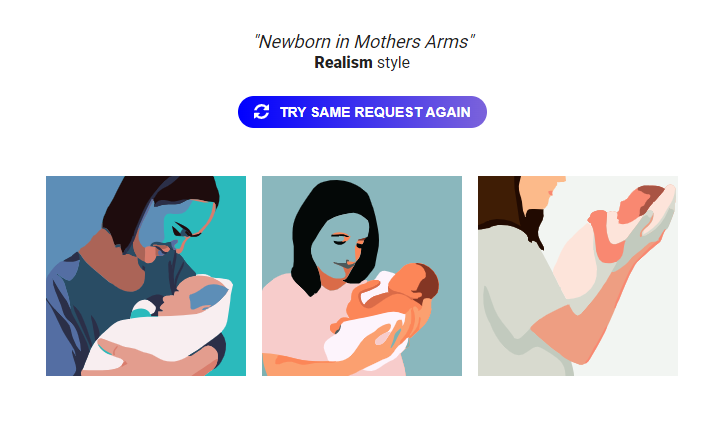
Task: Click the bold Realism word
Action: pos(343,62)
